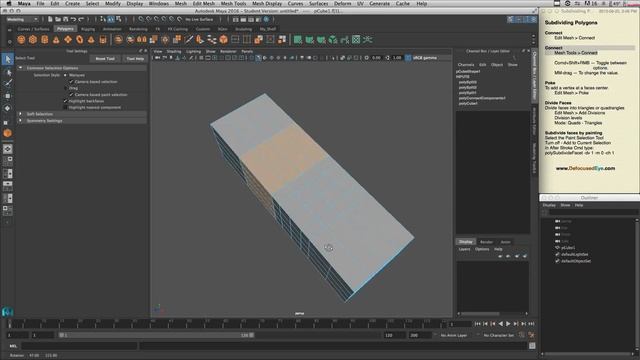Click the polygon Cone shelf icon

click(56, 40)
